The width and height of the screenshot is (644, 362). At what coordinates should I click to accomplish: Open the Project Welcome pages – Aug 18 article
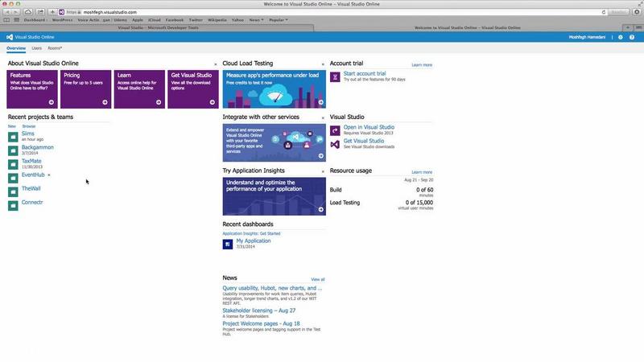(261, 323)
